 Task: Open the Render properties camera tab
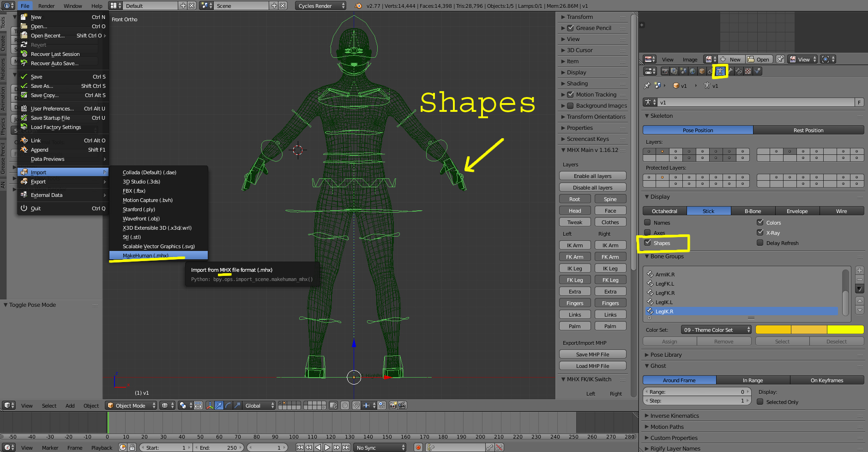click(x=665, y=71)
